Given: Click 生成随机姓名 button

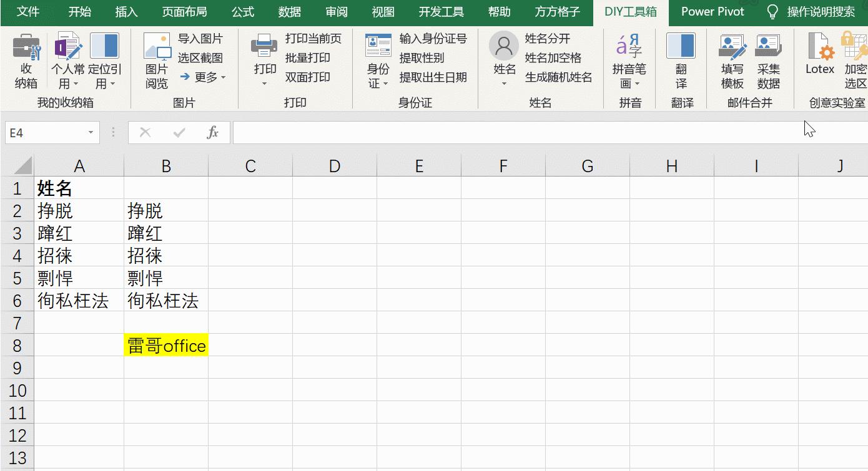Looking at the screenshot, I should point(559,77).
